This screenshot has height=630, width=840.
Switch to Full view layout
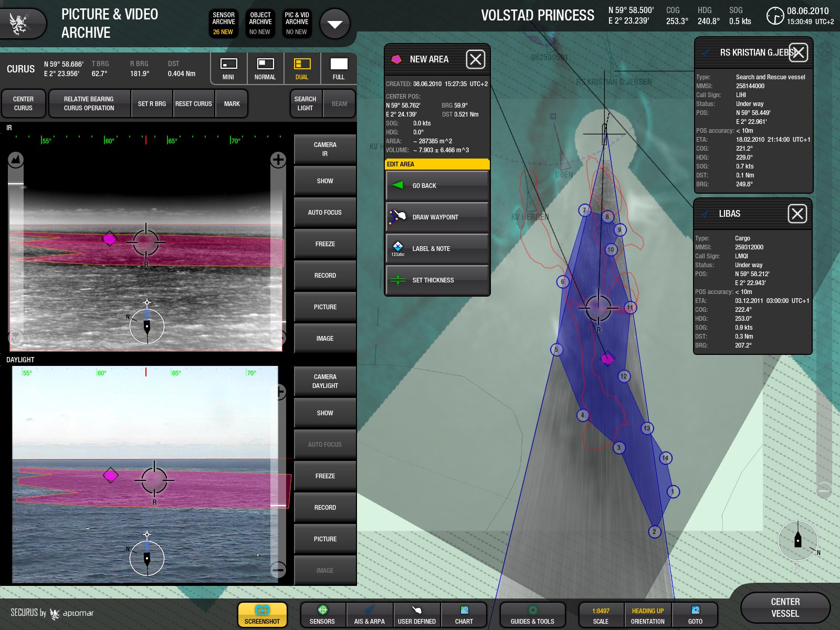point(339,68)
